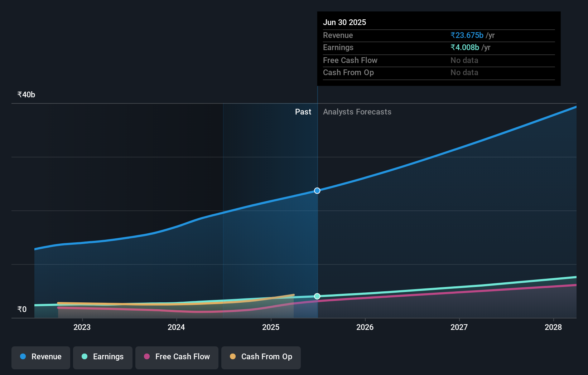The image size is (588, 375).
Task: Select the blue Revenue data point marker
Action: tap(317, 190)
